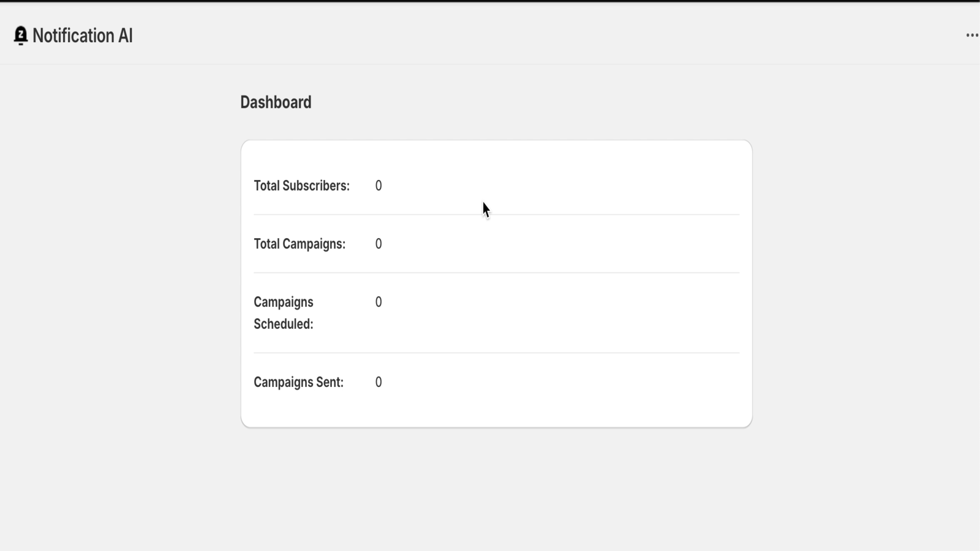Click the Total Campaigns label
The image size is (980, 551).
click(300, 244)
